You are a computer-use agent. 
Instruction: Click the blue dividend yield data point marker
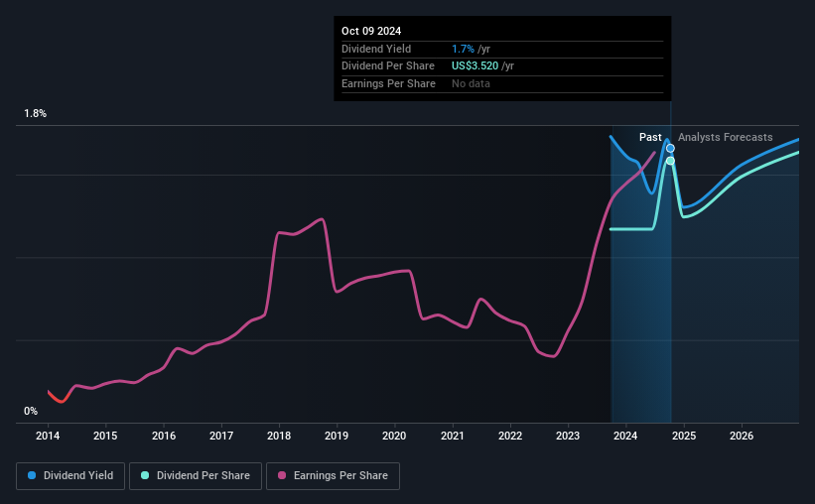[x=670, y=149]
